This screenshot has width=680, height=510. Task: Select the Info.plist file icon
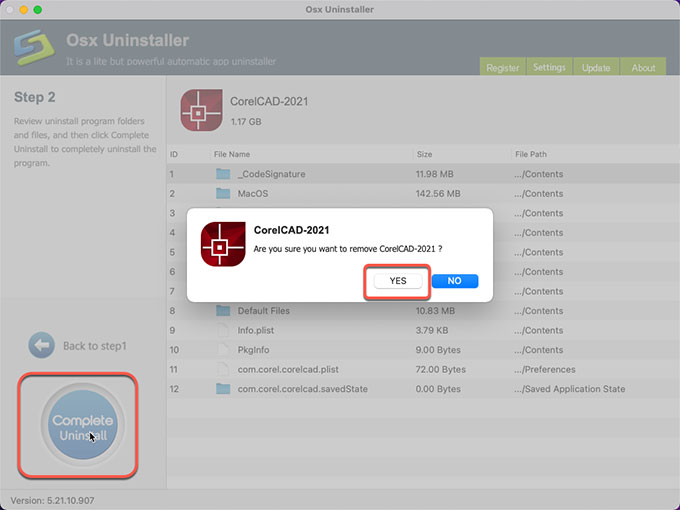[223, 330]
